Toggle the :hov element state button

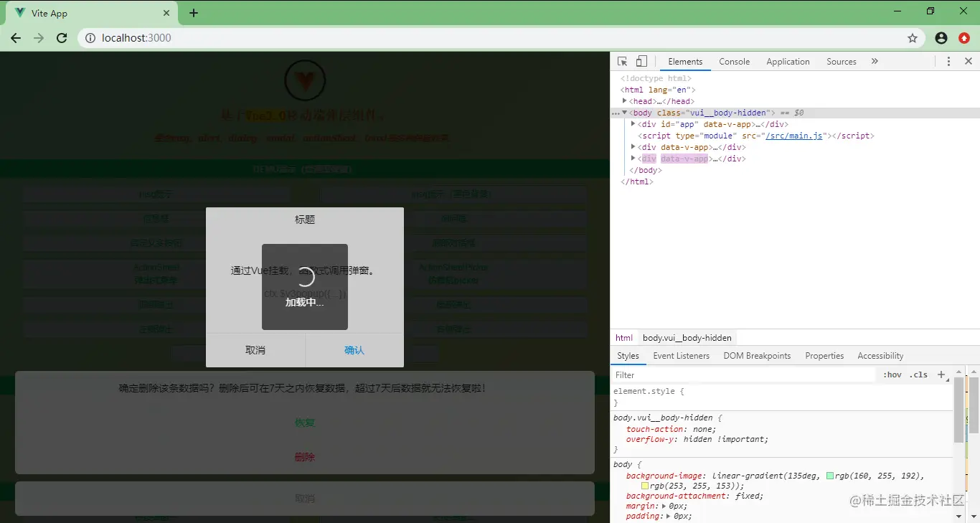(892, 374)
